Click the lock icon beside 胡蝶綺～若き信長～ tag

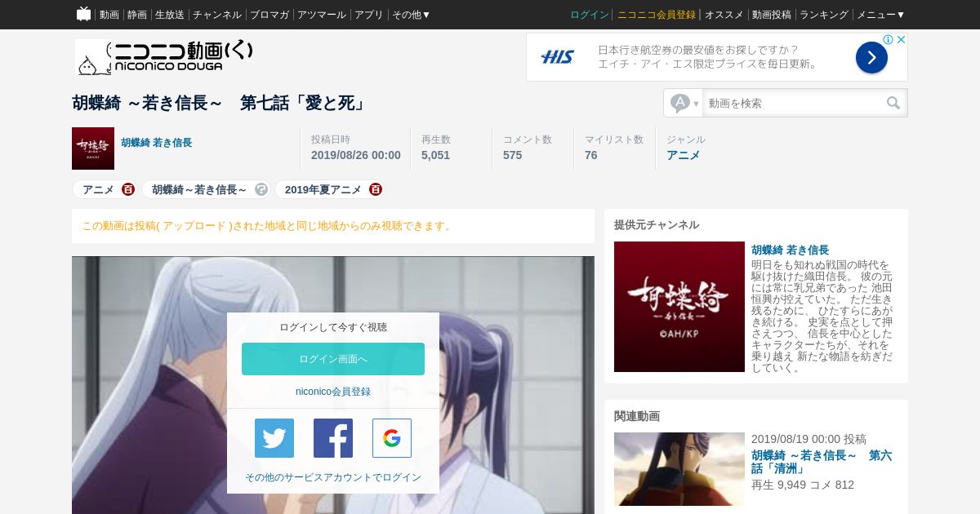point(261,189)
